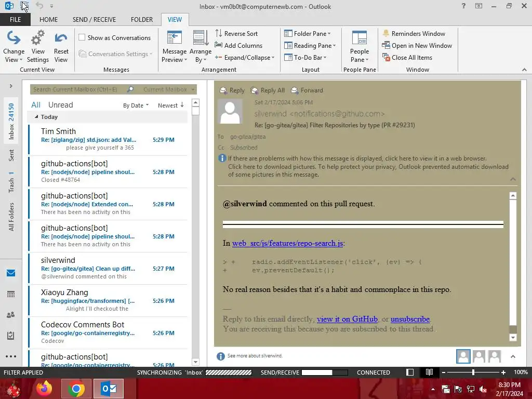Viewport: 532px width, 399px height.
Task: Open the People module icon
Action: pos(11,315)
